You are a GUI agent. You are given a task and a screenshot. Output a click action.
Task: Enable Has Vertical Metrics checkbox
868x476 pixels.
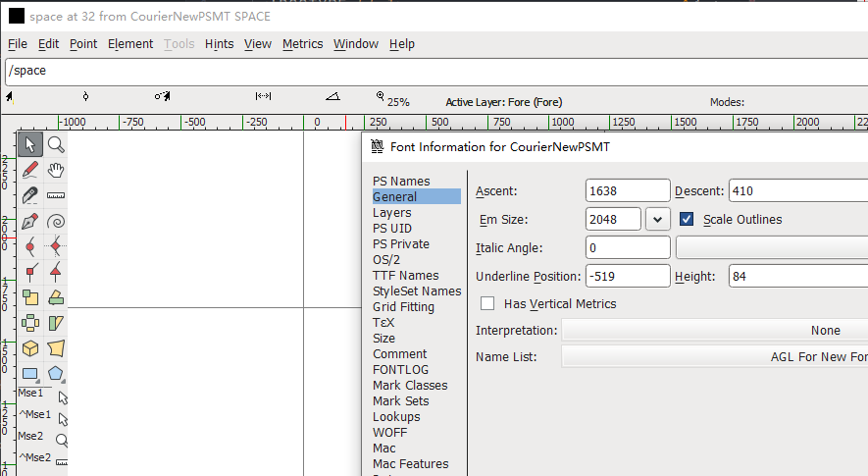[x=487, y=303]
